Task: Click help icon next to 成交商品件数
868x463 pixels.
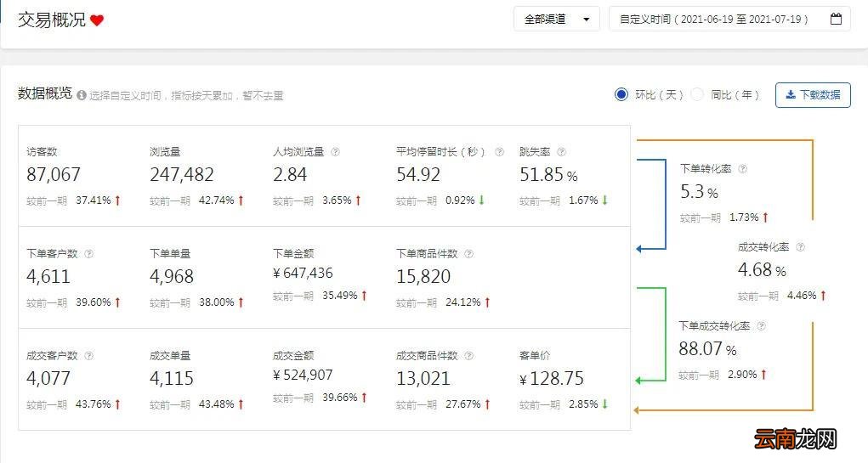Action: tap(469, 356)
